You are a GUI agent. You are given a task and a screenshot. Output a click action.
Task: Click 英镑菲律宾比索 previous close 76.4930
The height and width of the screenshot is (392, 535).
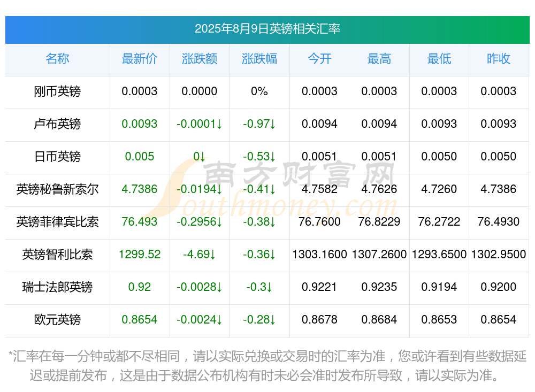pyautogui.click(x=499, y=222)
